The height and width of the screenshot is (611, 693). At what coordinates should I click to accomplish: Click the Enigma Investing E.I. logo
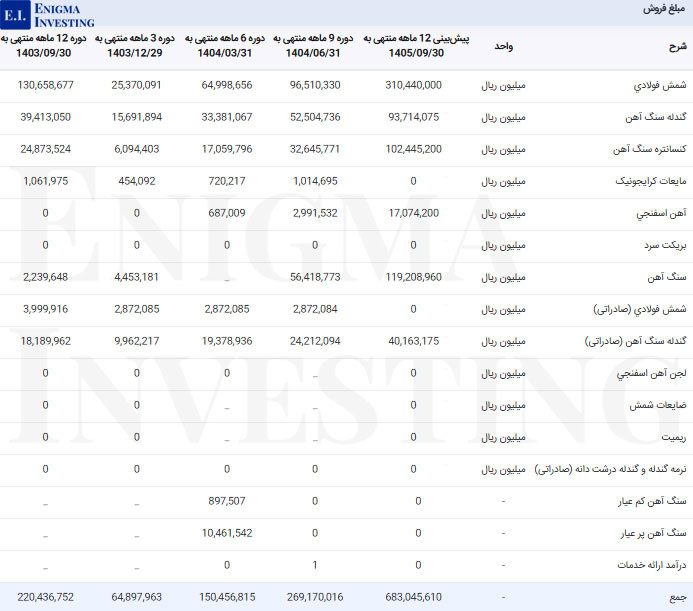(x=47, y=15)
